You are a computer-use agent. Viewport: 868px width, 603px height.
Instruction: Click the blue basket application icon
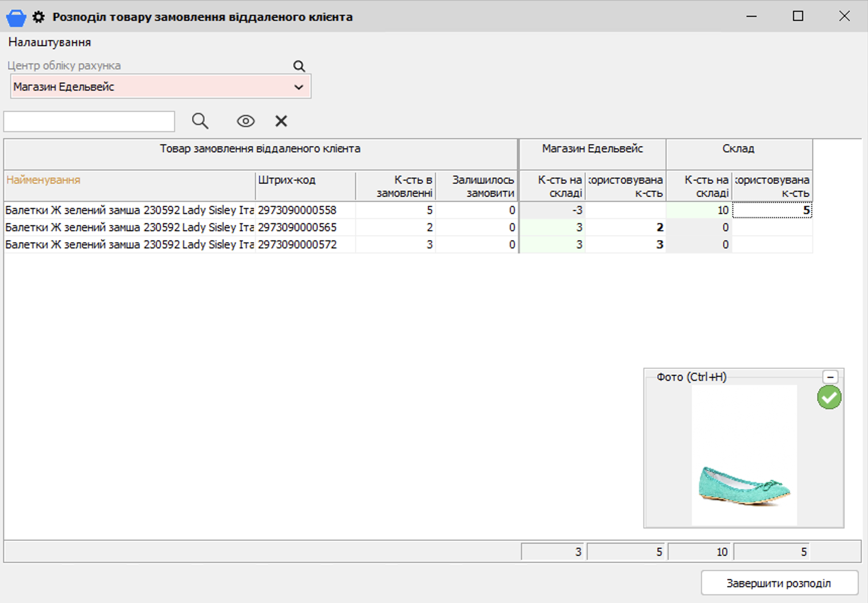pyautogui.click(x=16, y=18)
